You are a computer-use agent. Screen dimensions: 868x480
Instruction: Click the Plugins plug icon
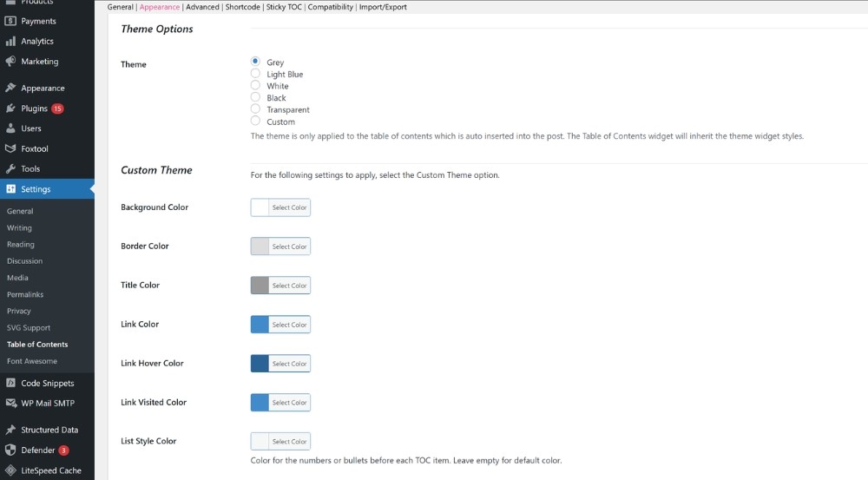[x=10, y=108]
